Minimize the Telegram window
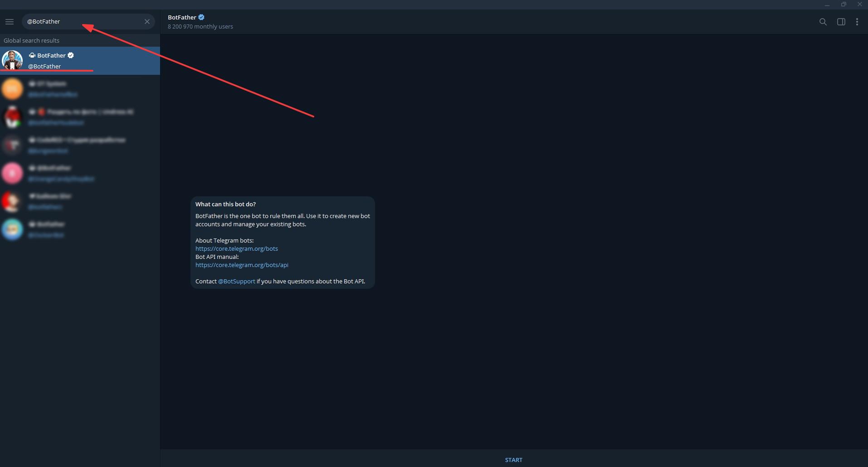Viewport: 868px width, 467px height. tap(827, 5)
